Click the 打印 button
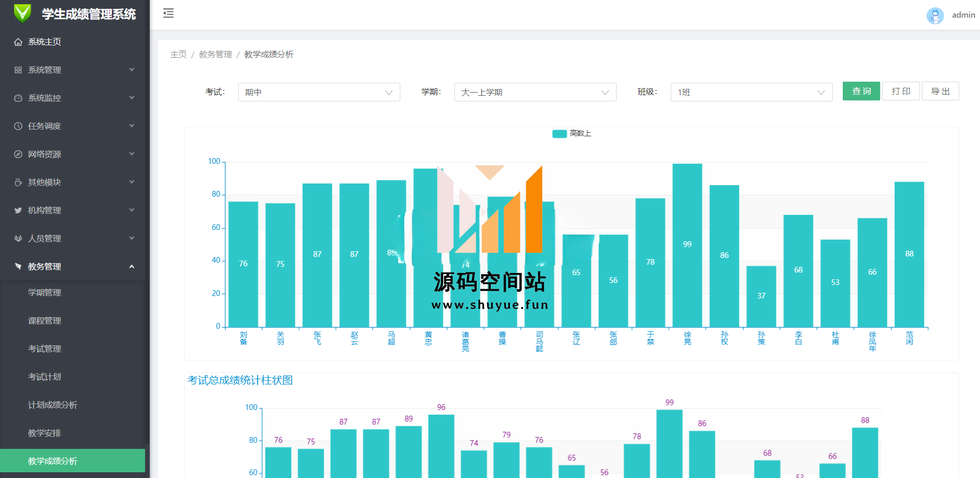The image size is (980, 478). point(901,91)
